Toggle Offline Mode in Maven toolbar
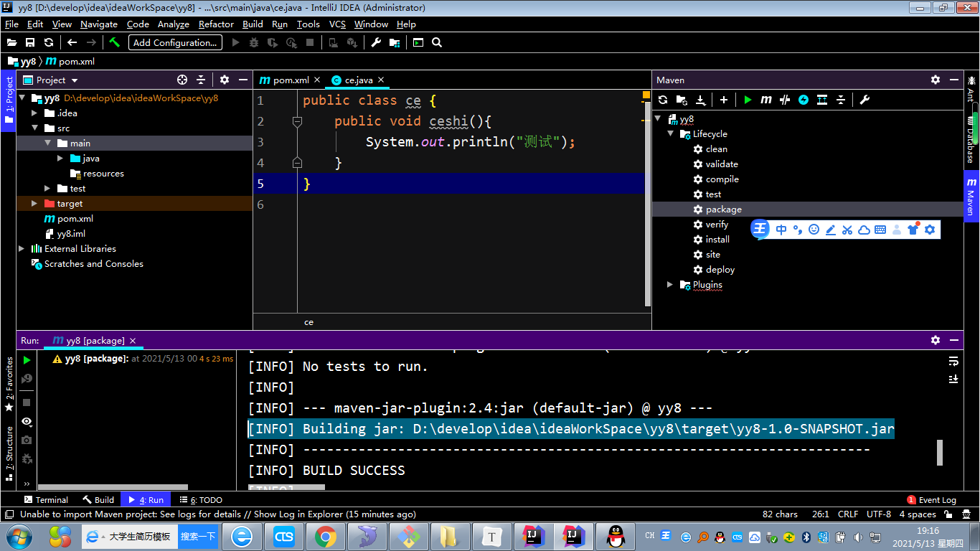 pyautogui.click(x=785, y=100)
